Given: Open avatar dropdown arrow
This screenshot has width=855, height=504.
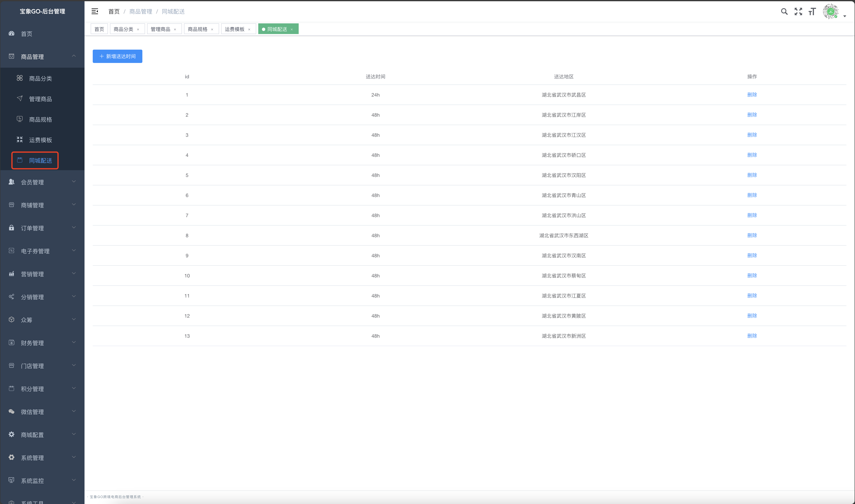Looking at the screenshot, I should tap(845, 16).
